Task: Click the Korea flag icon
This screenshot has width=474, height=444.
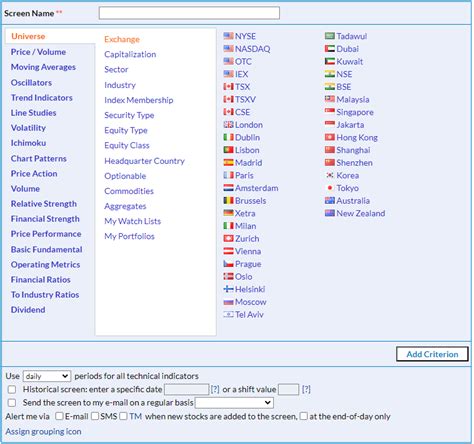Action: tap(330, 175)
